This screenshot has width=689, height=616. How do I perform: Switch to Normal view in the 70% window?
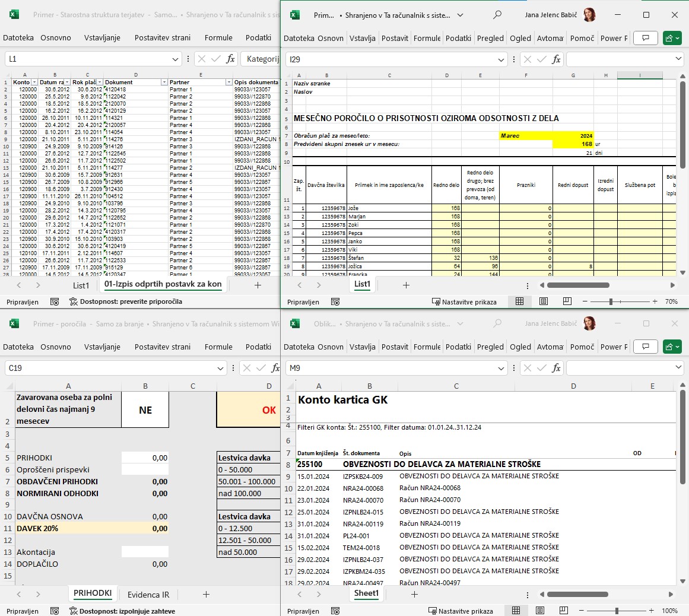click(x=519, y=301)
